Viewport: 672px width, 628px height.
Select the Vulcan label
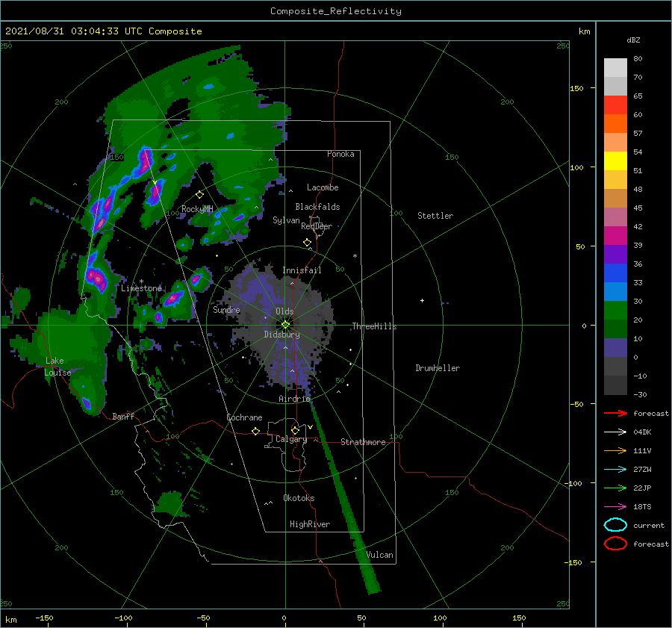tap(379, 555)
